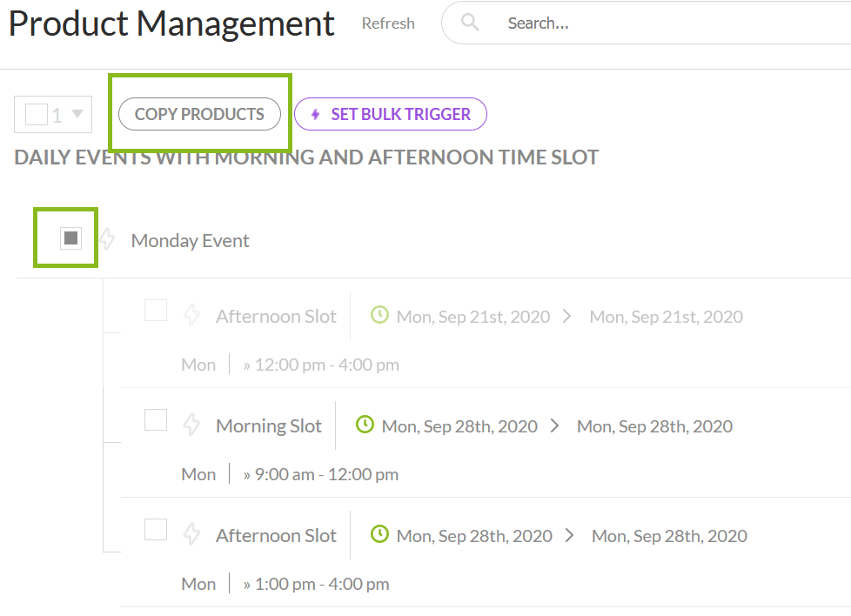Click the chevron between Sep 21st dates
851x616 pixels.
567,317
